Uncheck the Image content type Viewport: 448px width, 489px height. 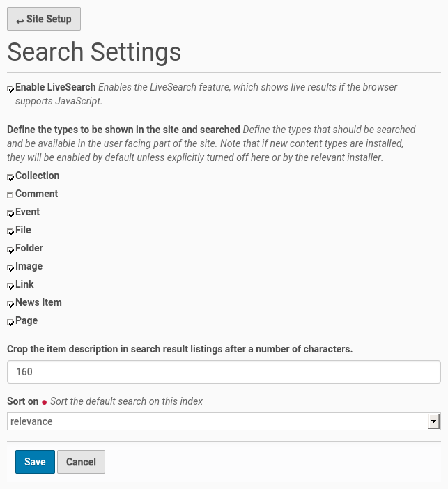[x=10, y=267]
